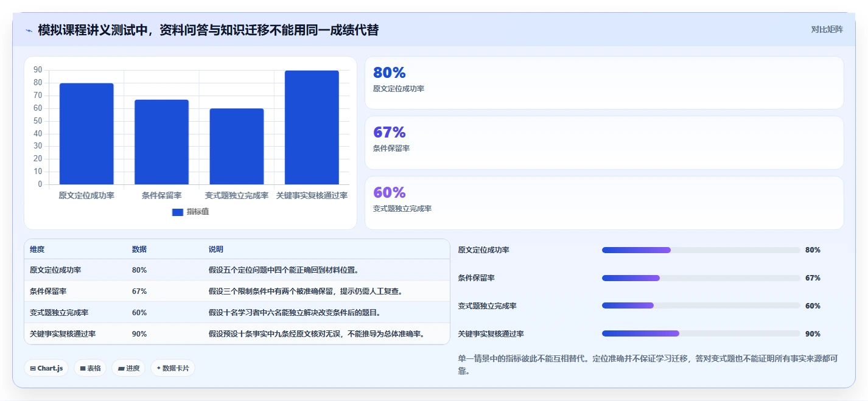868x401 pixels.
Task: Click the blue 指标值 legend color box
Action: pyautogui.click(x=178, y=212)
